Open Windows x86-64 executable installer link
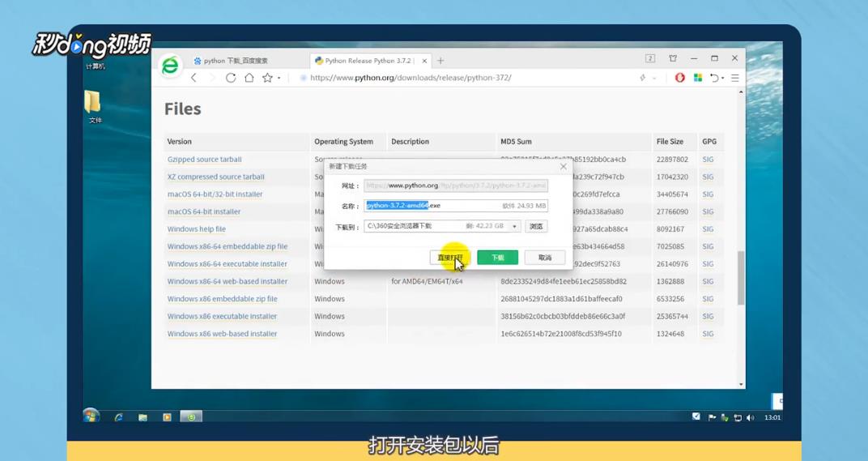868x461 pixels. (x=227, y=264)
